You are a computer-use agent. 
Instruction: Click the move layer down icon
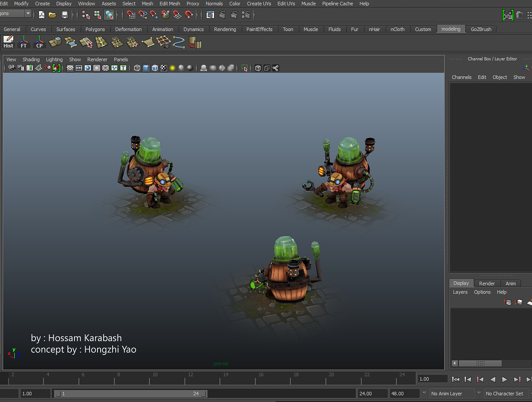[519, 302]
